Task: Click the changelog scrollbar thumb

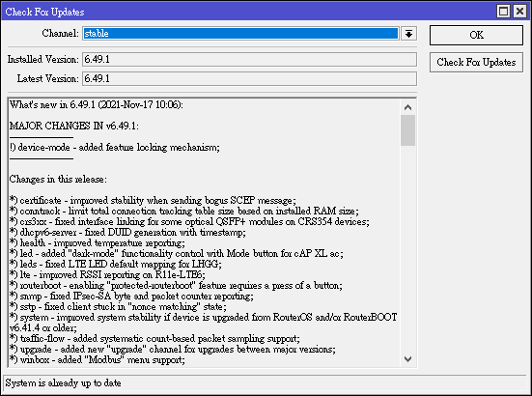Action: [x=407, y=130]
